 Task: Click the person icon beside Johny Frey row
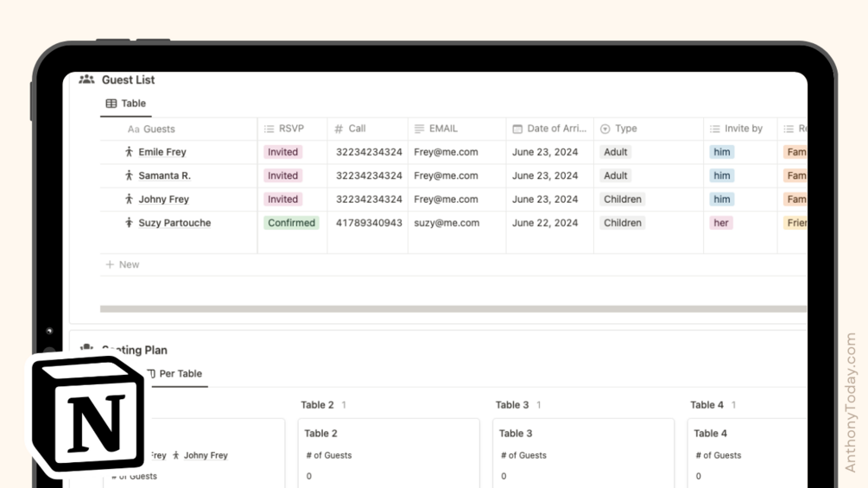(129, 200)
